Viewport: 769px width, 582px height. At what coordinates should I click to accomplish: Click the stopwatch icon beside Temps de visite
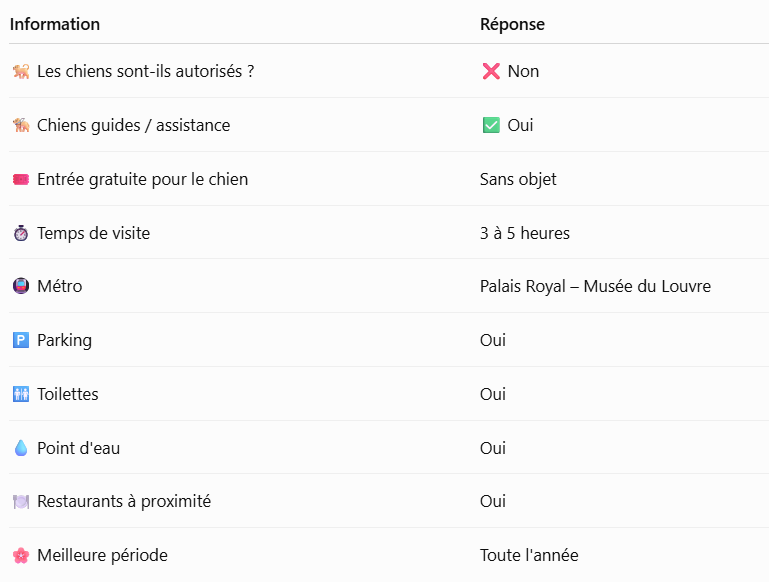21,233
